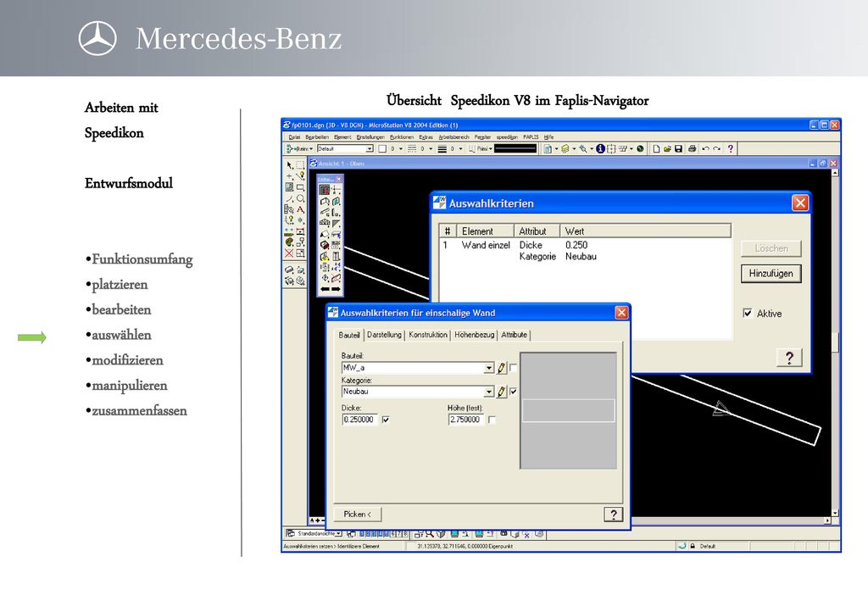Viewport: 868px width, 601px height.
Task: Click the Hinzufügen button
Action: pos(771,274)
